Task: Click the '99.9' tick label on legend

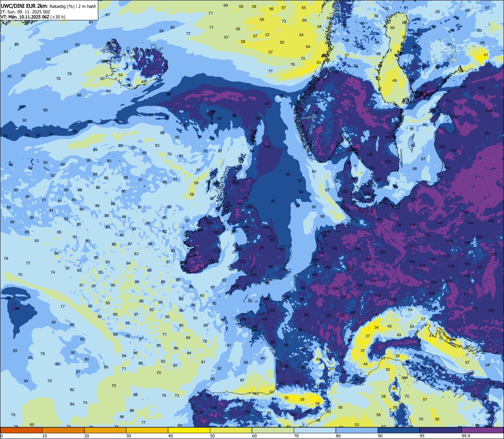Action: tap(466, 436)
